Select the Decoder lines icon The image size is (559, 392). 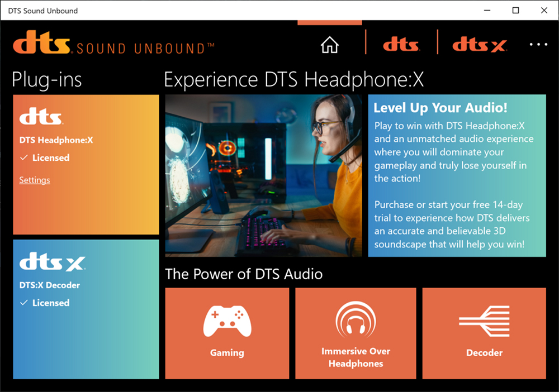pos(484,321)
